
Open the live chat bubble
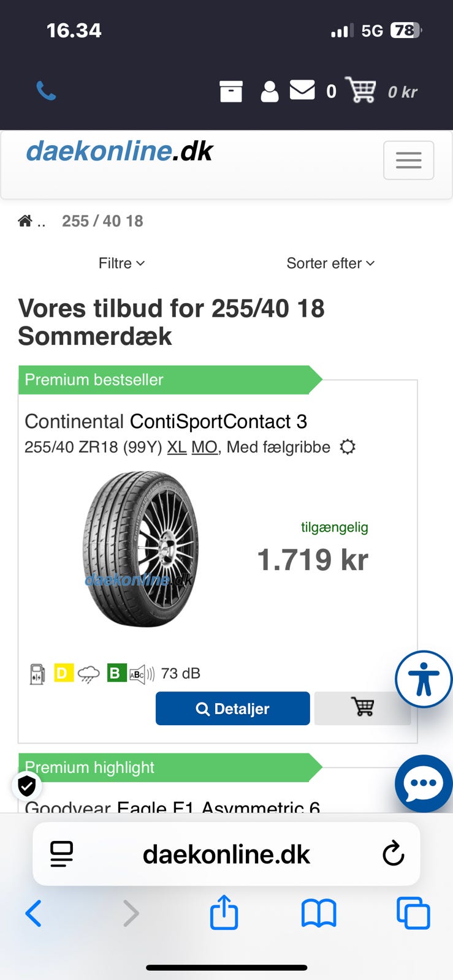(424, 783)
